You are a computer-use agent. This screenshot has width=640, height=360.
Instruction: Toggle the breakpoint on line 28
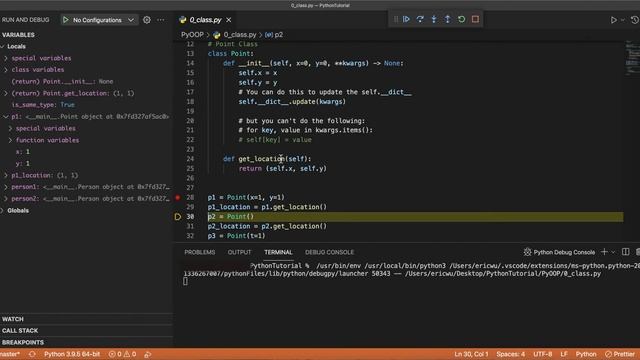(x=178, y=198)
